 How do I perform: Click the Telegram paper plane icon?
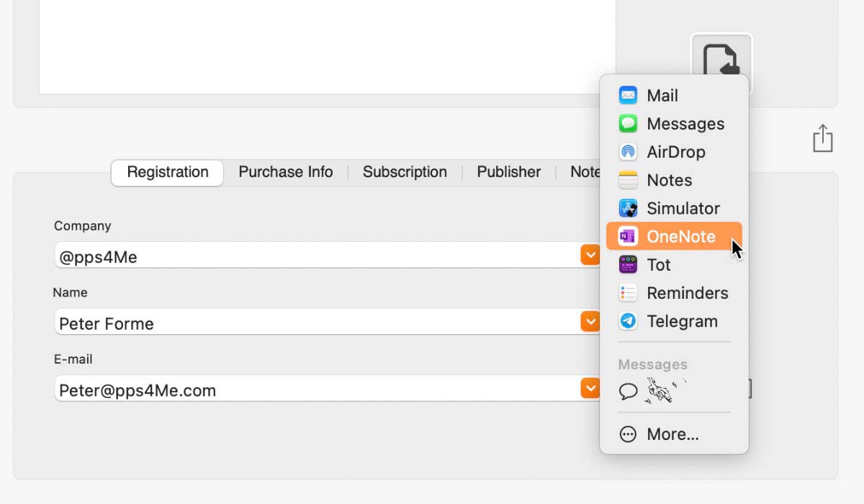[628, 321]
